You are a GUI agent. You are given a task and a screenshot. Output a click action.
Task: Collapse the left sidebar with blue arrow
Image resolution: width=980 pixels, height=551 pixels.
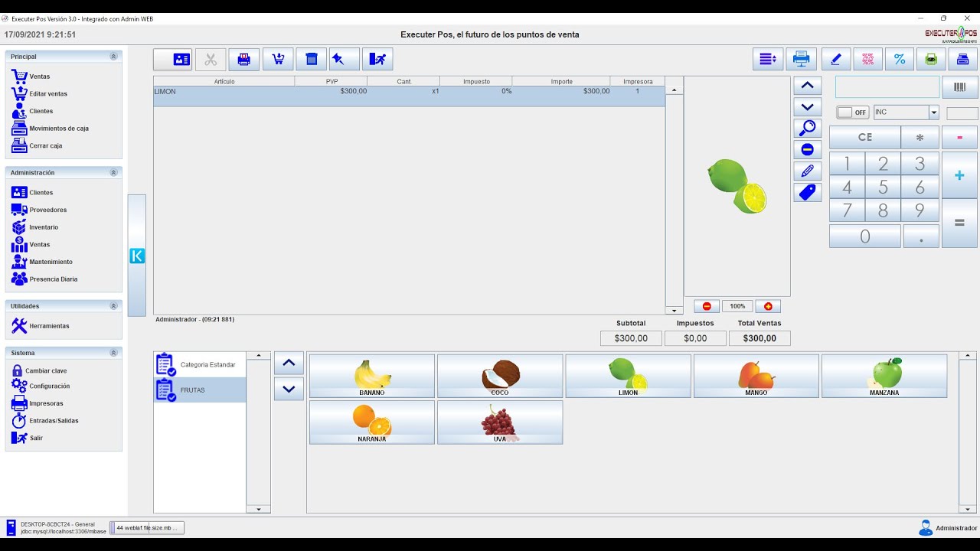pyautogui.click(x=137, y=256)
